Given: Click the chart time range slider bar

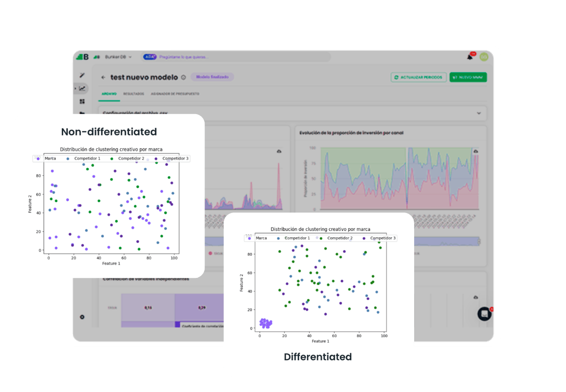Looking at the screenshot, I should [446, 241].
